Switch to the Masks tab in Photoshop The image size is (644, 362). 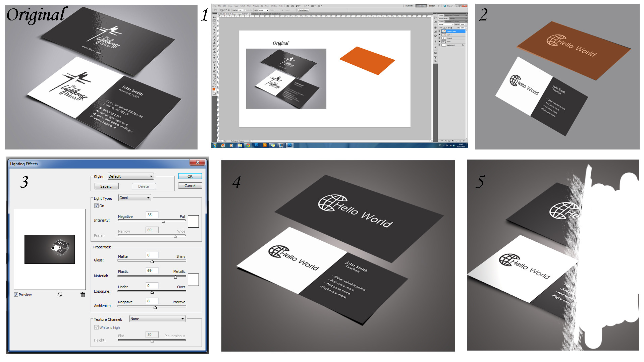click(453, 18)
